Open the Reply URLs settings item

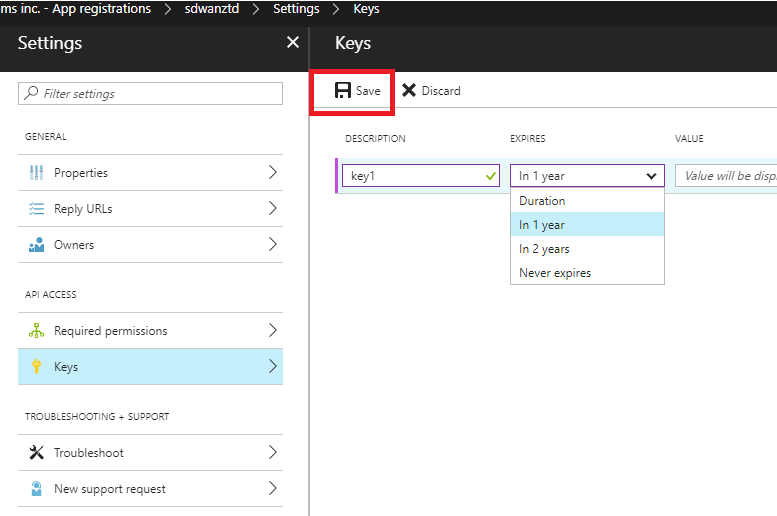pyautogui.click(x=150, y=209)
